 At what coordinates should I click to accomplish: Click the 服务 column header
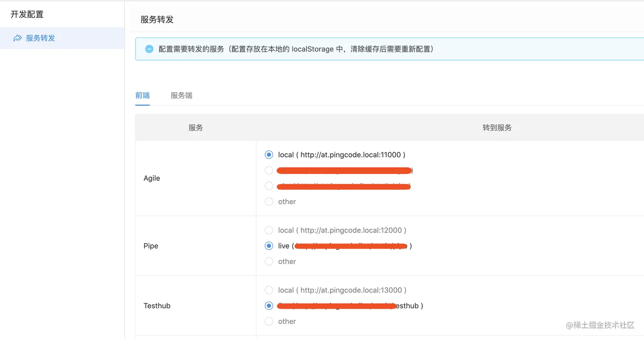click(x=196, y=127)
